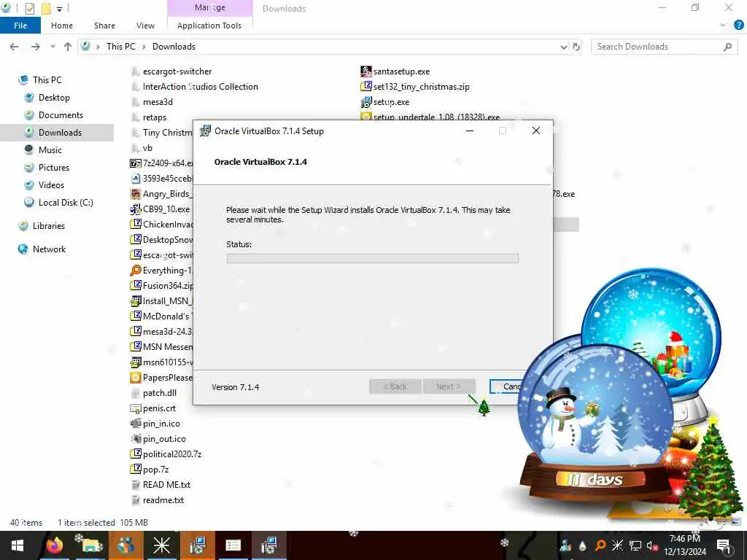This screenshot has width=747, height=560.
Task: Open Firefox from the taskbar
Action: (x=54, y=545)
